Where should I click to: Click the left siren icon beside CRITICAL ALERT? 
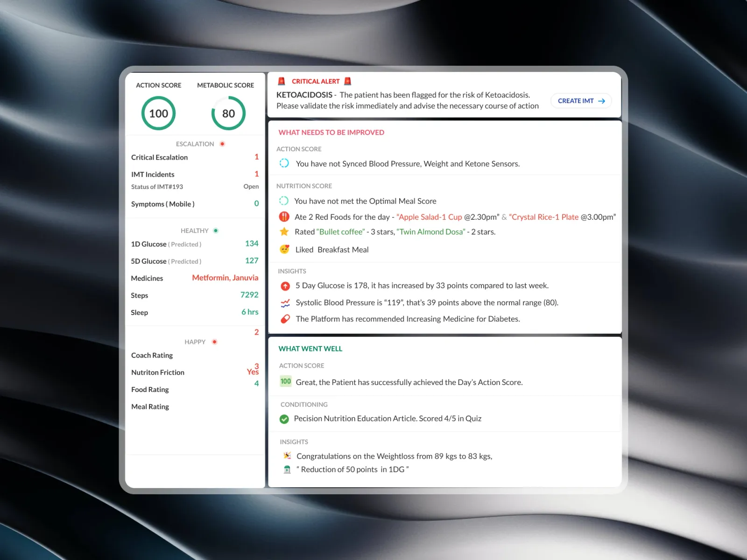tap(282, 81)
